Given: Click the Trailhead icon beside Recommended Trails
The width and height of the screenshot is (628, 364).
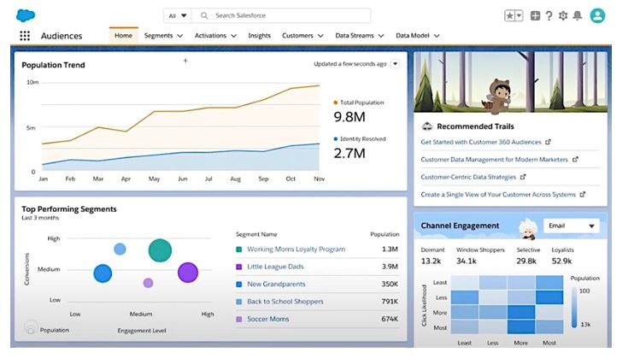Looking at the screenshot, I should [x=427, y=126].
